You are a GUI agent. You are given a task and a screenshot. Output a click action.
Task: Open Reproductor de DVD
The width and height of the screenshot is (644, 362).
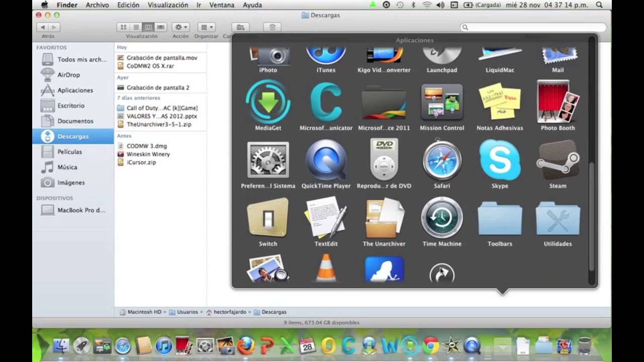tap(384, 160)
